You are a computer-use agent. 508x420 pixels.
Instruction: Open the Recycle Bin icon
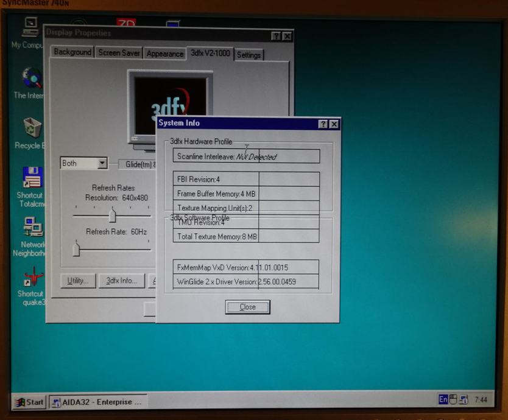tap(32, 128)
